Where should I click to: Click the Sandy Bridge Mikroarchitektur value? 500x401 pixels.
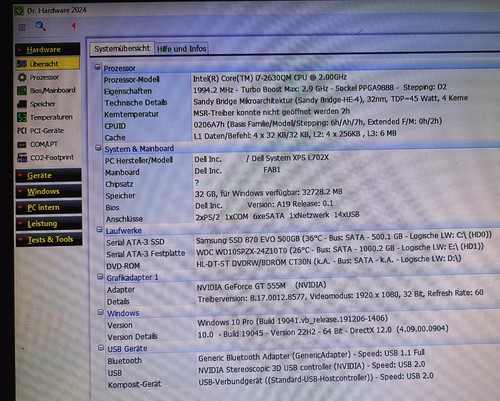tap(330, 99)
